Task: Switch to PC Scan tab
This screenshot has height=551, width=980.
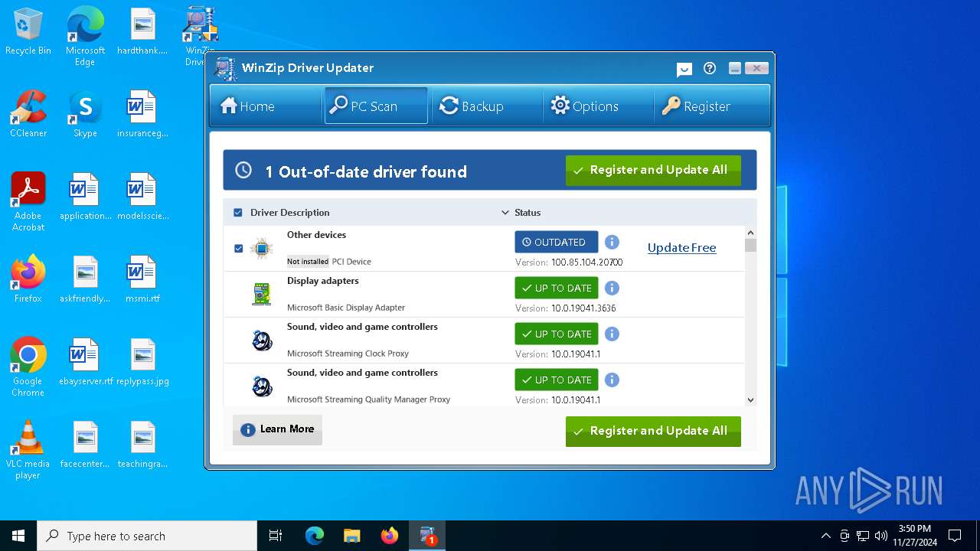Action: coord(376,106)
